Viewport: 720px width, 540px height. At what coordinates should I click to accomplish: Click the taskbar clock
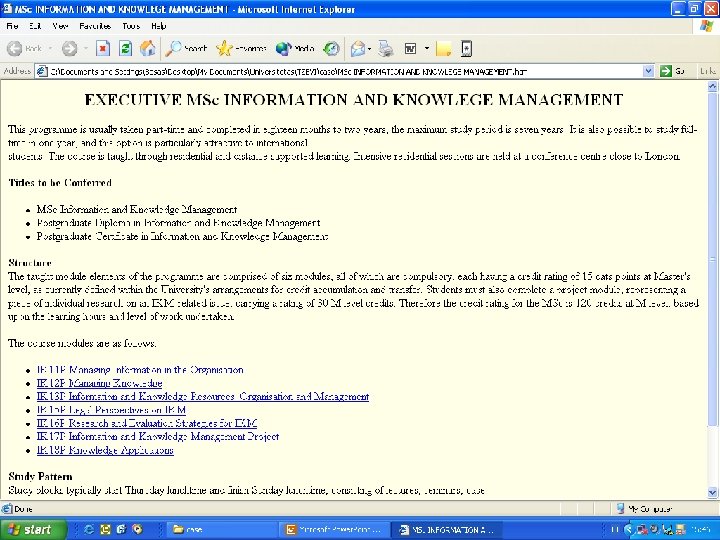click(x=703, y=529)
